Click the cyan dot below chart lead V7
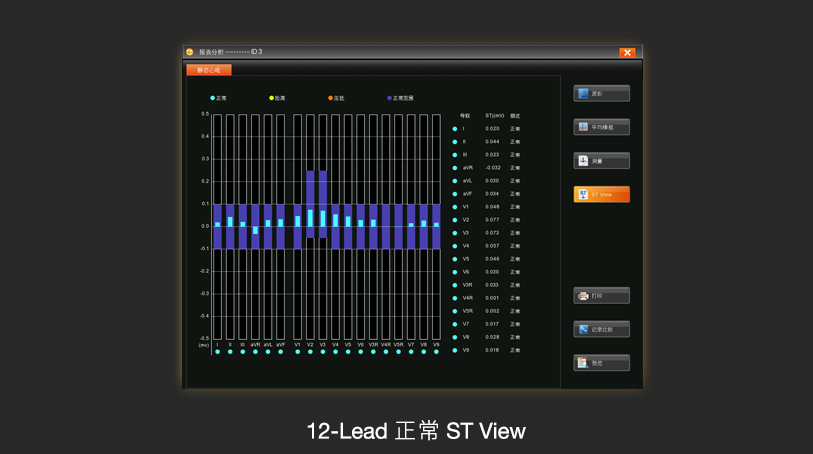Image resolution: width=813 pixels, height=454 pixels. pyautogui.click(x=411, y=352)
